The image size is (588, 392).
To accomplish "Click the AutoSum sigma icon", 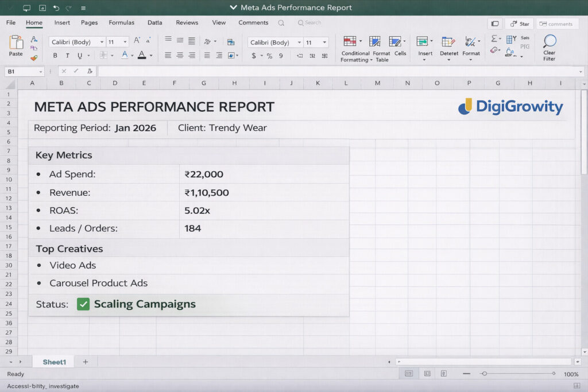I will (x=494, y=39).
